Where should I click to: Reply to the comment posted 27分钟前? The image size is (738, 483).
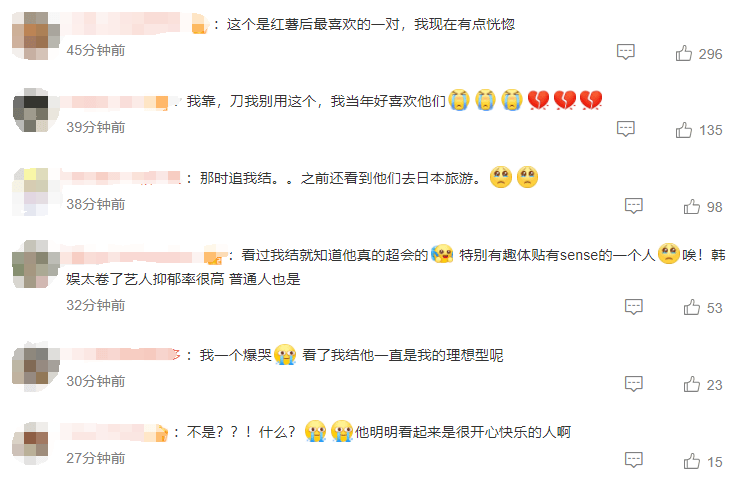tap(634, 460)
